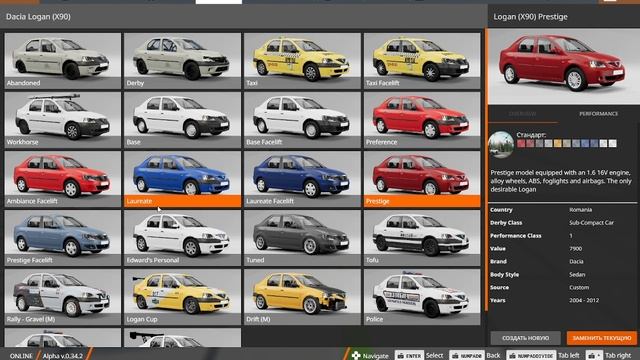This screenshot has height=360, width=640.
Task: Click the NUMPAD0 key hint for Back
Action: point(467,356)
